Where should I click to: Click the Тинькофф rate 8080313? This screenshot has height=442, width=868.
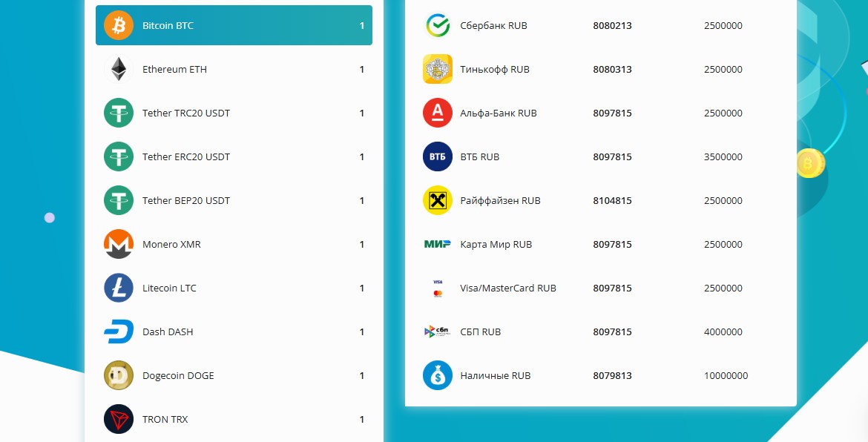(x=612, y=69)
